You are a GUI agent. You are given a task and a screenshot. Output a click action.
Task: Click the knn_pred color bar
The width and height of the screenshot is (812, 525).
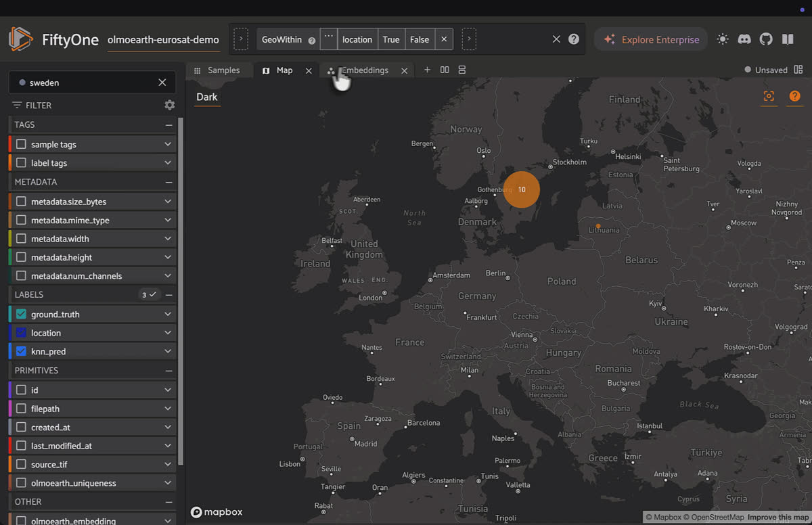point(10,352)
